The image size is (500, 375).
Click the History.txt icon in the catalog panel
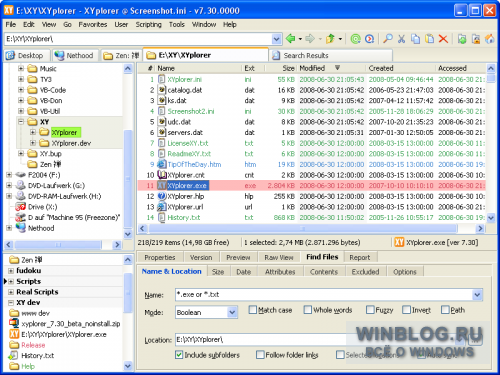14,355
